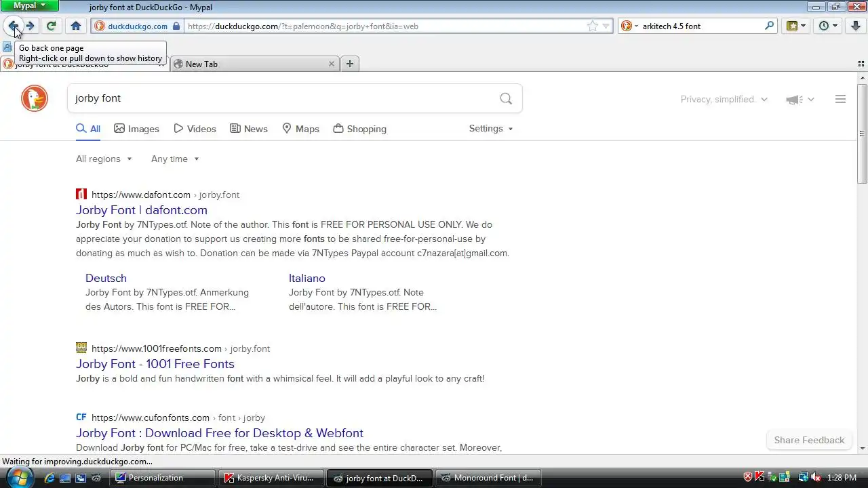Click the Share Feedback button
Image resolution: width=868 pixels, height=488 pixels.
click(809, 440)
